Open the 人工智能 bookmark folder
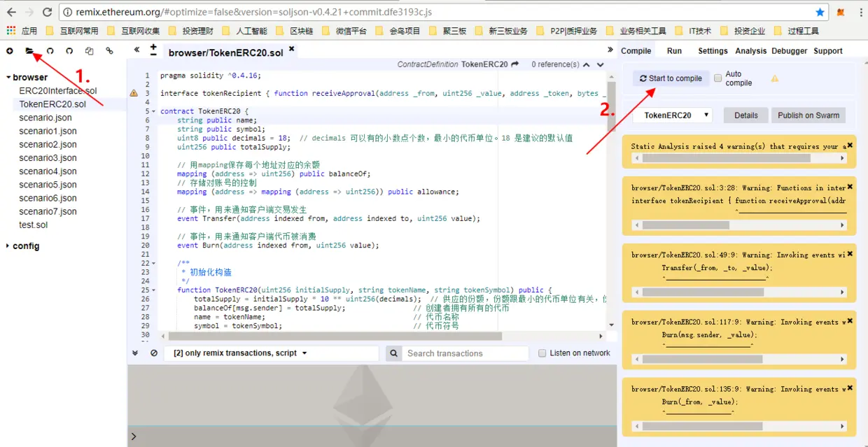Image resolution: width=868 pixels, height=447 pixels. pos(244,31)
